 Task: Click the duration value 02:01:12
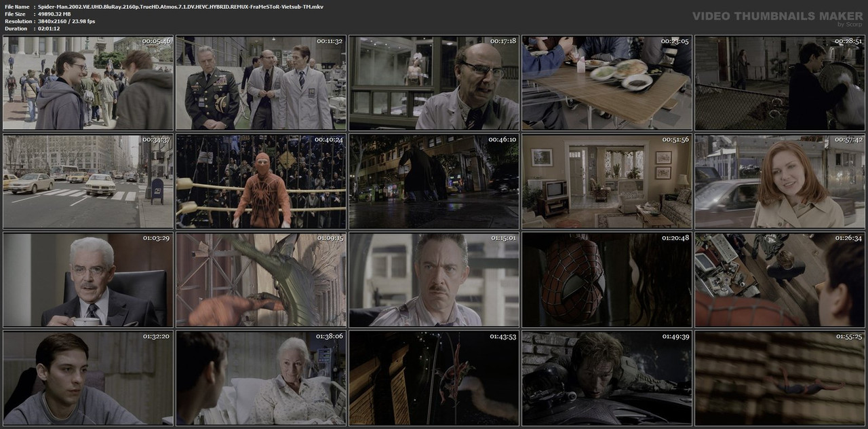[52, 29]
